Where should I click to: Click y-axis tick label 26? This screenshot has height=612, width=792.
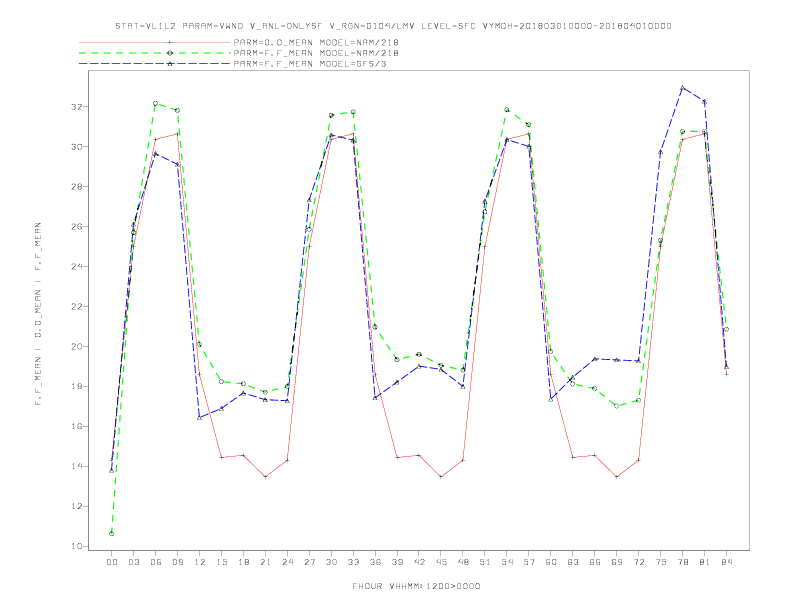pyautogui.click(x=77, y=227)
